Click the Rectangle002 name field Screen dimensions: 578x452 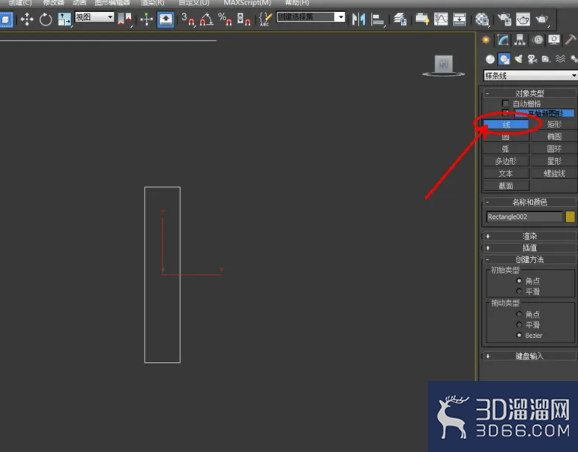[524, 217]
